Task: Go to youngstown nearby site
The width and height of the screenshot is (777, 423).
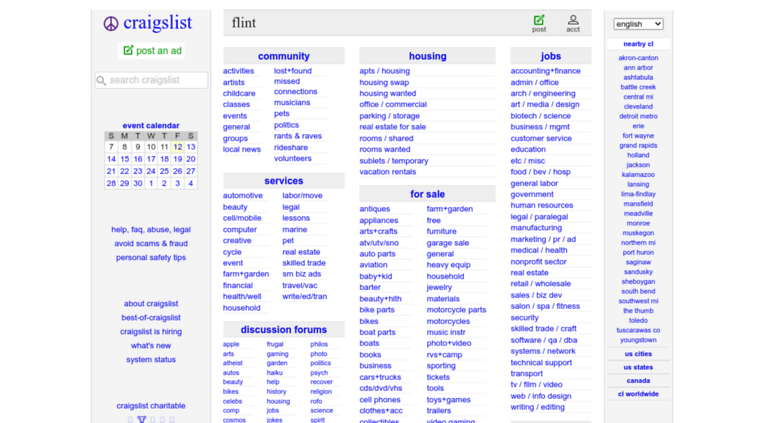Action: 638,340
